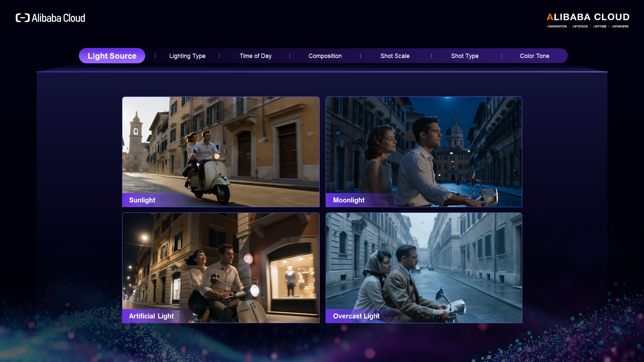Click the ALIBABA CLOUD orange-A wordmark
Viewport: 644px width, 362px height.
(588, 17)
